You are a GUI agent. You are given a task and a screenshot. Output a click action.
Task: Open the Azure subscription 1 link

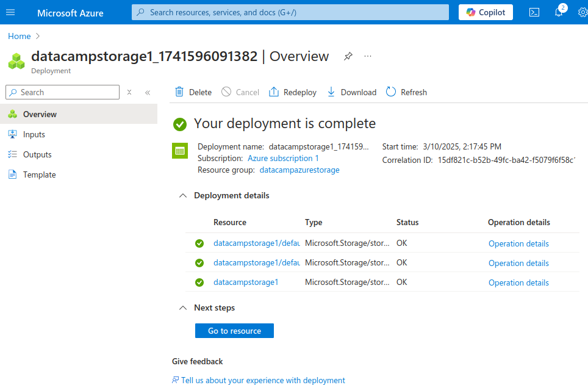point(283,159)
